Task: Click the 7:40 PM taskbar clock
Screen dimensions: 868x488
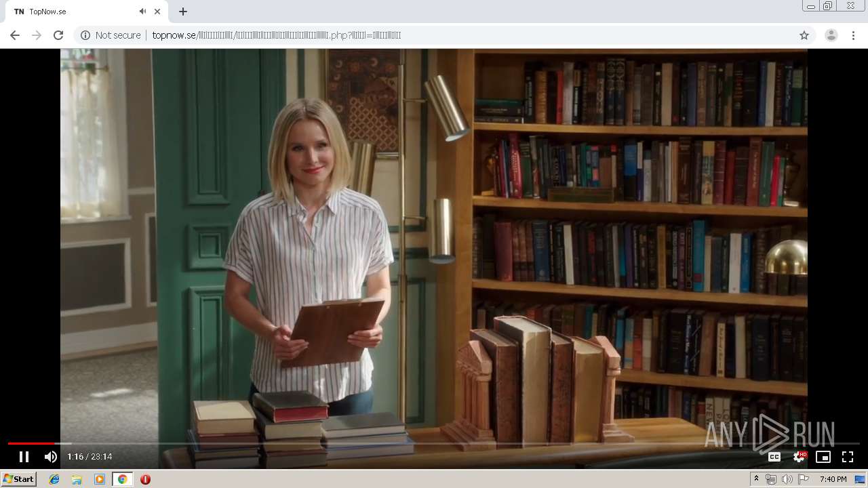Action: click(x=833, y=479)
